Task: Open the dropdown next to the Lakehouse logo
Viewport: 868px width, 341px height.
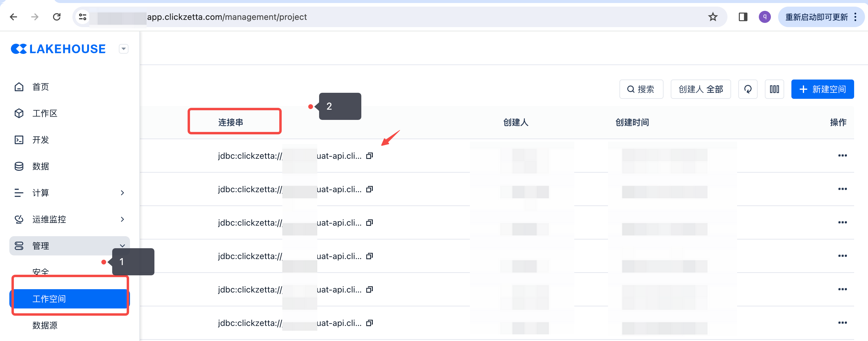Action: coord(124,49)
